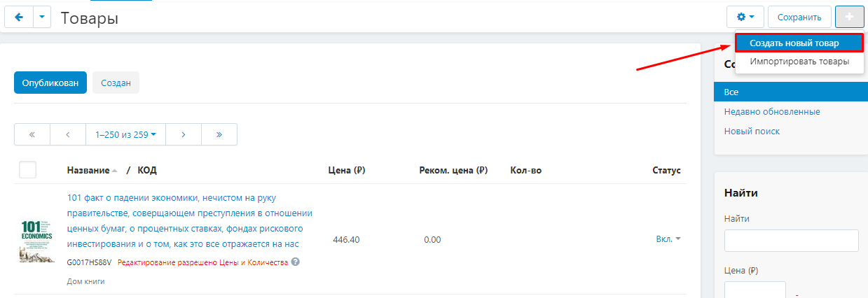Click the back arrow button
The width and height of the screenshot is (868, 298).
18,17
